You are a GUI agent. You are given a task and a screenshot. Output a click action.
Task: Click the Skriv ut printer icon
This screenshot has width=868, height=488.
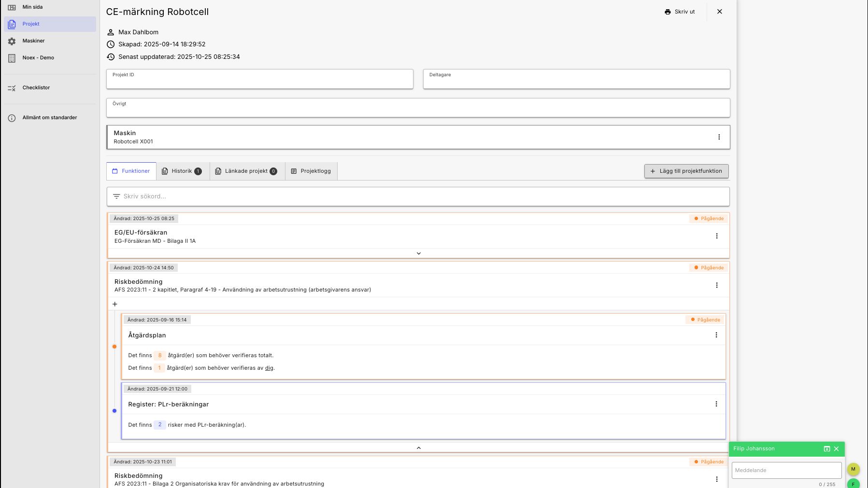pos(668,12)
